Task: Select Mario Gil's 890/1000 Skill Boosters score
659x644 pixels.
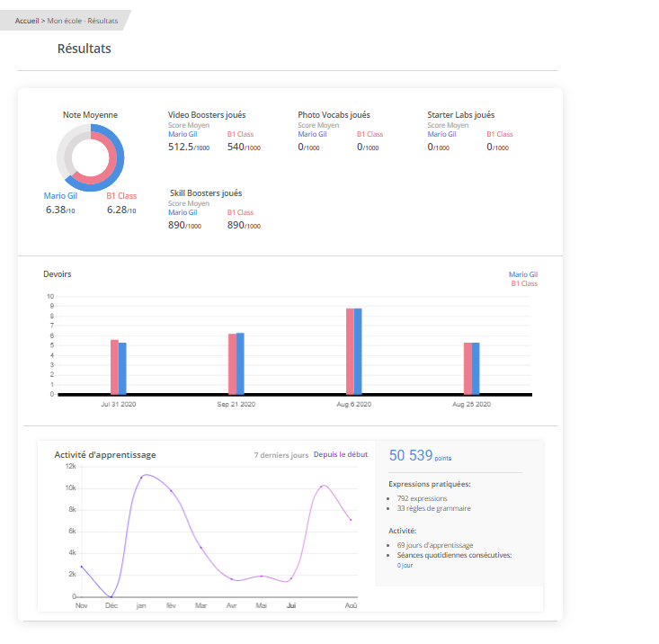Action: (184, 226)
